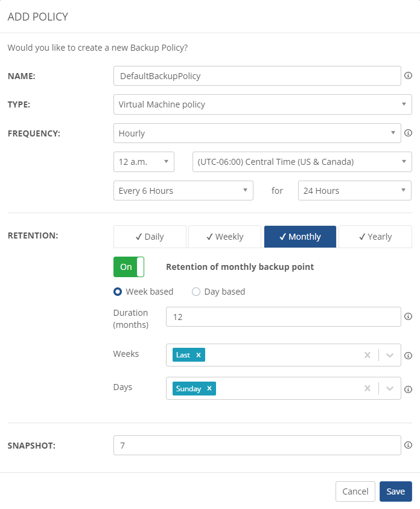Expand the Central Time timezone dropdown

302,161
